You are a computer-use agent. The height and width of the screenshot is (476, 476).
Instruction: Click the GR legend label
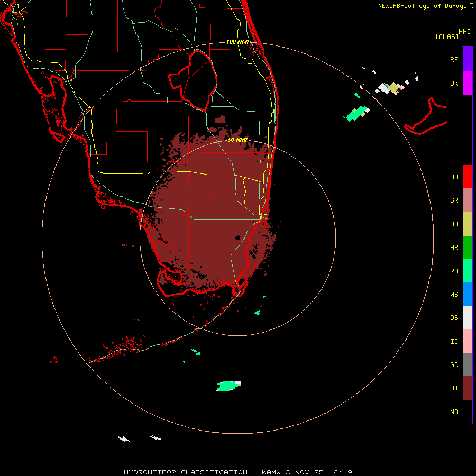pos(454,200)
